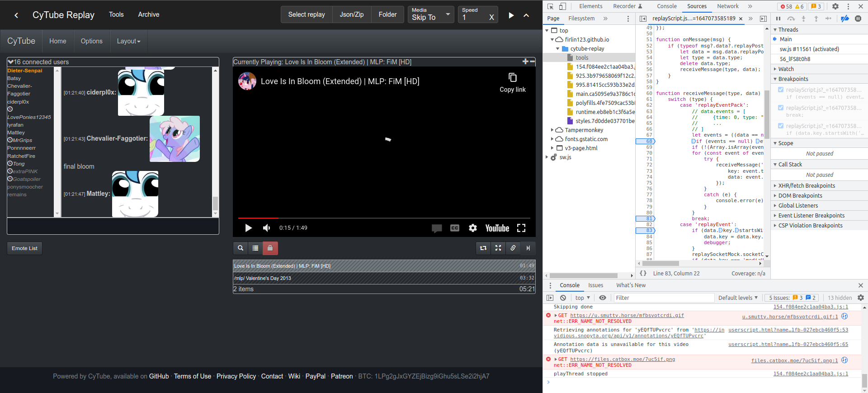The image size is (868, 393).
Task: Click the clear console icon
Action: pos(563,298)
